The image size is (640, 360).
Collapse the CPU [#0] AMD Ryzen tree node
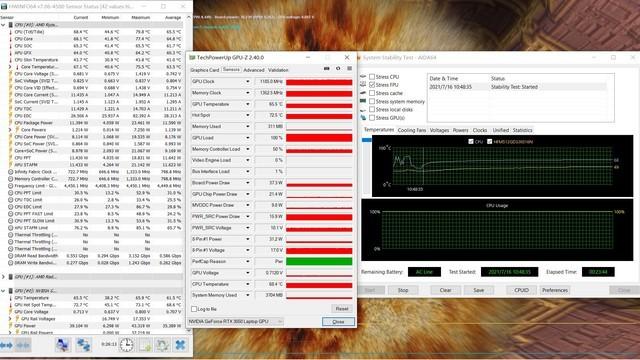tap(3, 25)
